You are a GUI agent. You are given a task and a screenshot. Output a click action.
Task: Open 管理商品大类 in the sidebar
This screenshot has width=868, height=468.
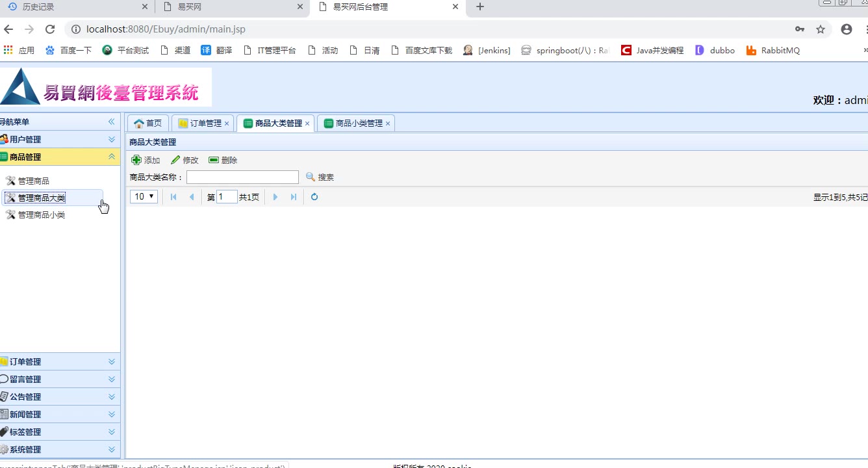tap(36, 198)
